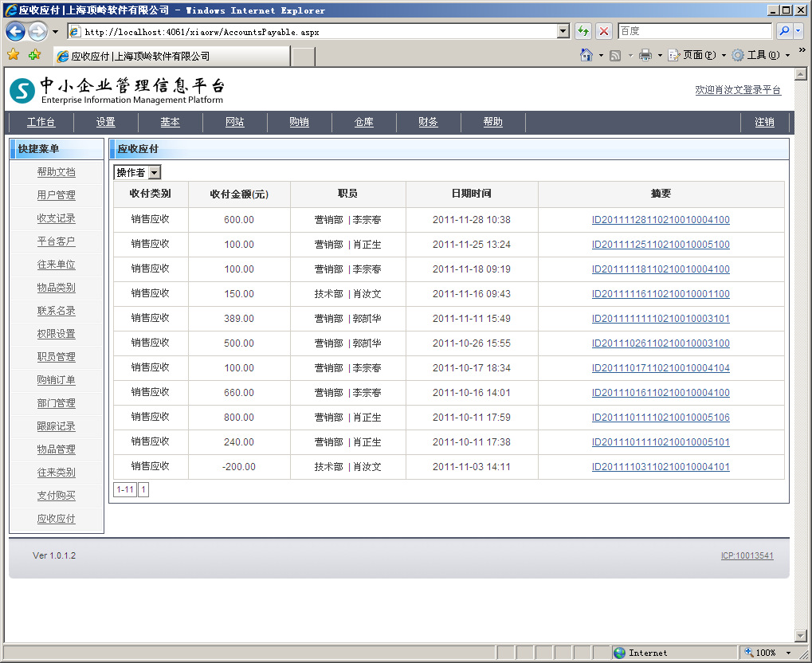The height and width of the screenshot is (663, 812).
Task: Click the browser Back arrow button
Action: (x=15, y=32)
